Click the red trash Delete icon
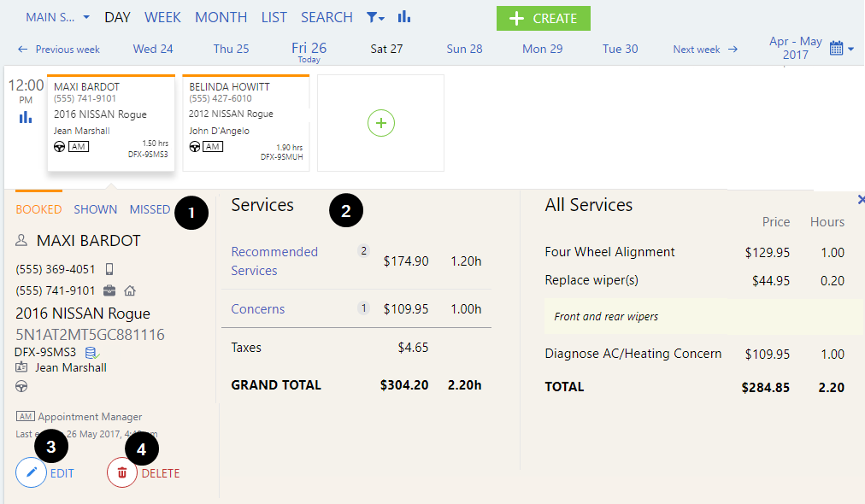Viewport: 865px width, 504px height. tap(122, 472)
